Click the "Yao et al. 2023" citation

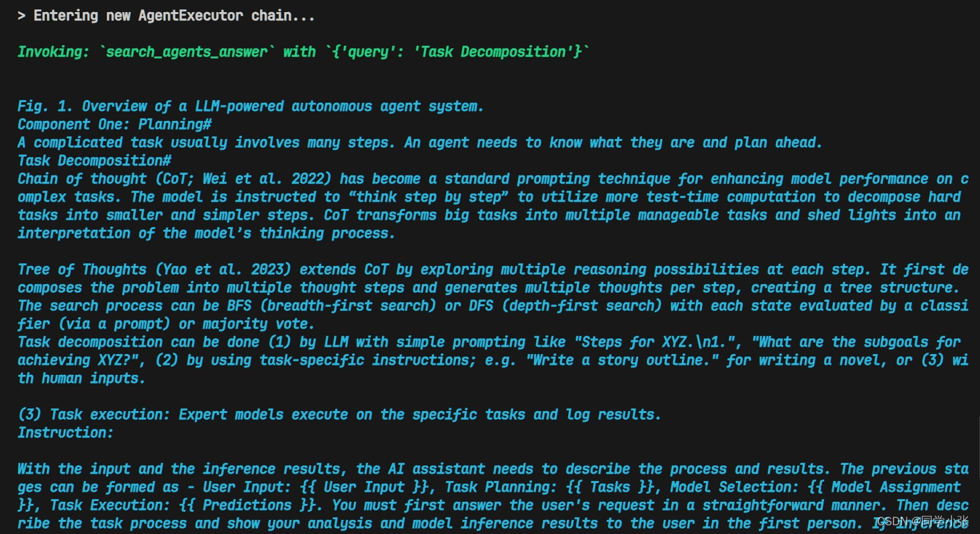228,269
